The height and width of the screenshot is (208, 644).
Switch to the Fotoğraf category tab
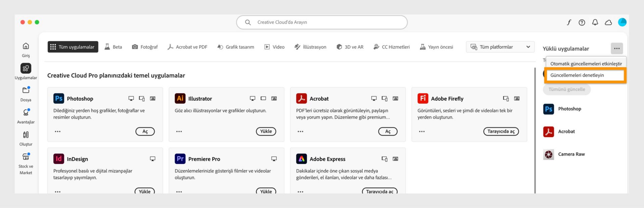(x=145, y=47)
